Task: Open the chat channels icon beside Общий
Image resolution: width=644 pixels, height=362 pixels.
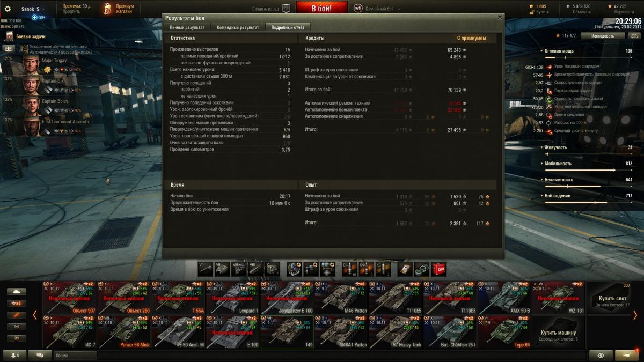Action: coord(40,355)
